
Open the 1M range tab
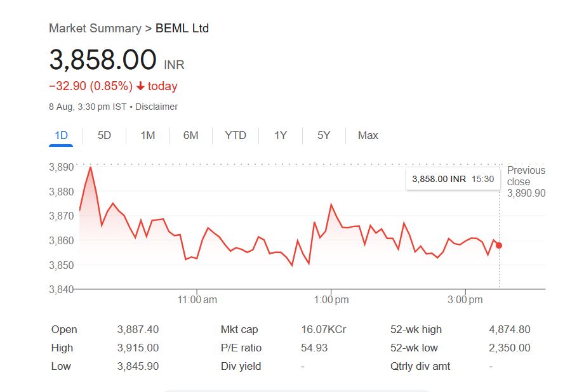(x=147, y=135)
